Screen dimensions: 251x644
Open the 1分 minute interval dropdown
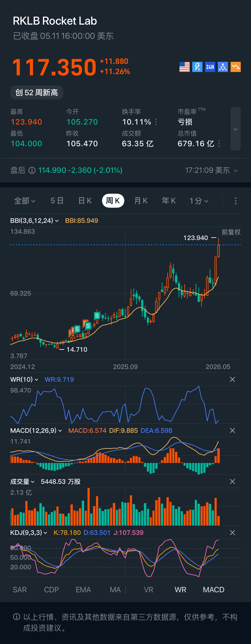coord(199,201)
